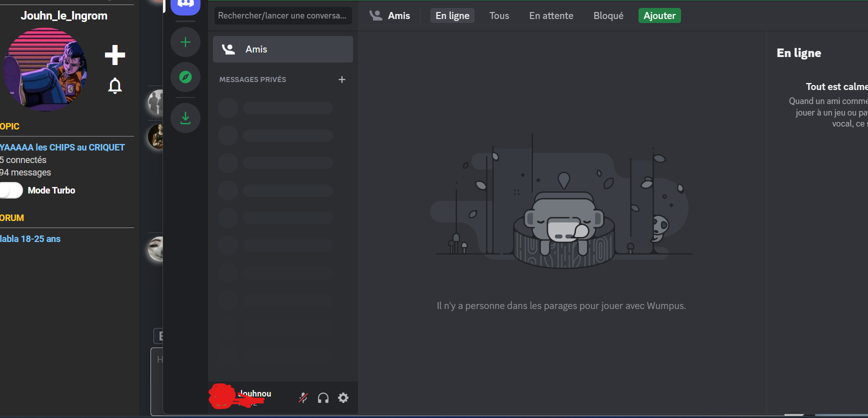Open Discord home via the logo icon

[185, 5]
